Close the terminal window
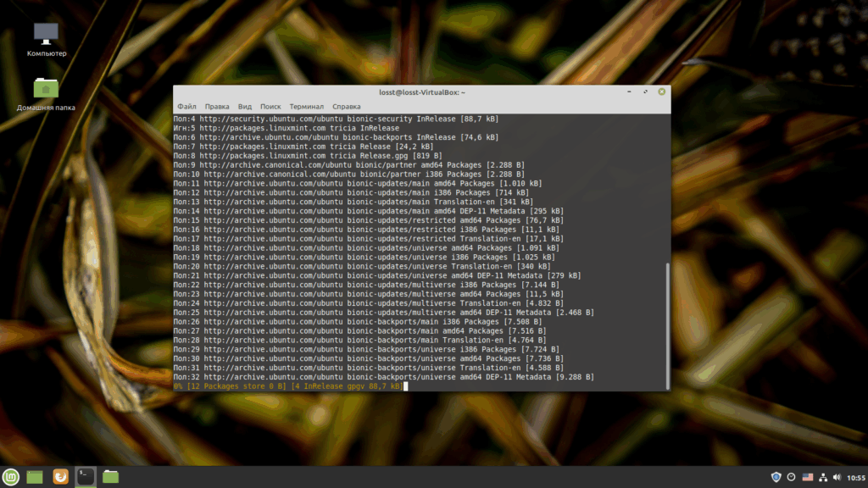 tap(661, 91)
